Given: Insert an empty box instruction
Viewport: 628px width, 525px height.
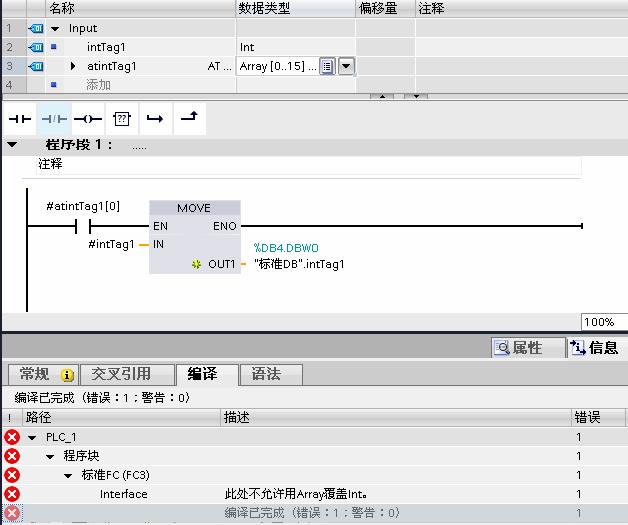Looking at the screenshot, I should click(x=122, y=119).
